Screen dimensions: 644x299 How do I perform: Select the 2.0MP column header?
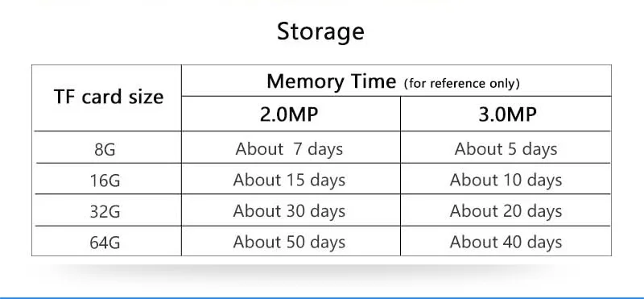point(289,114)
